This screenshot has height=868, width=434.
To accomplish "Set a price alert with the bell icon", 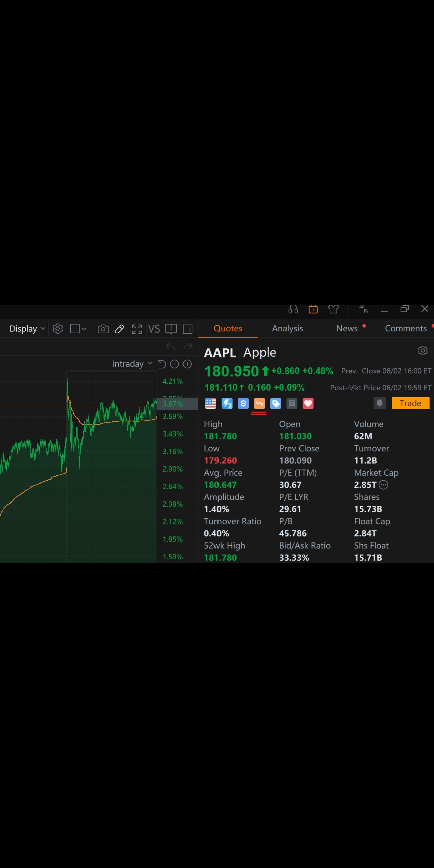I will (379, 403).
